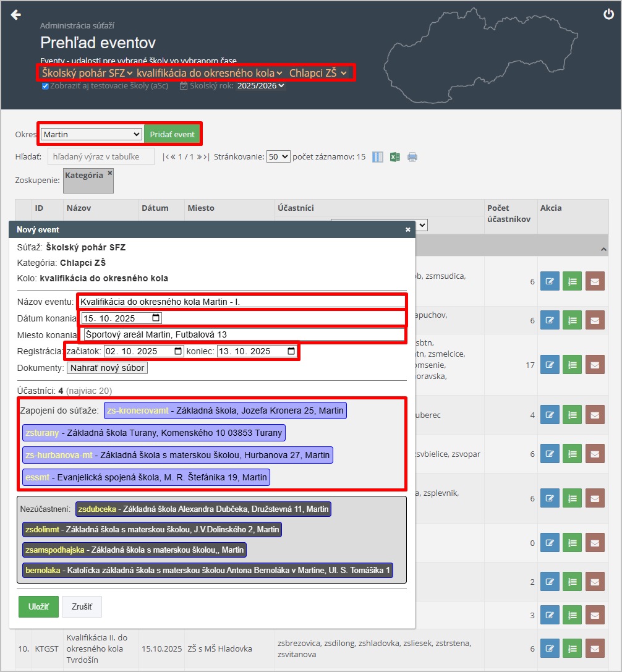Click the Excel export icon
This screenshot has height=672, width=622.
395,157
